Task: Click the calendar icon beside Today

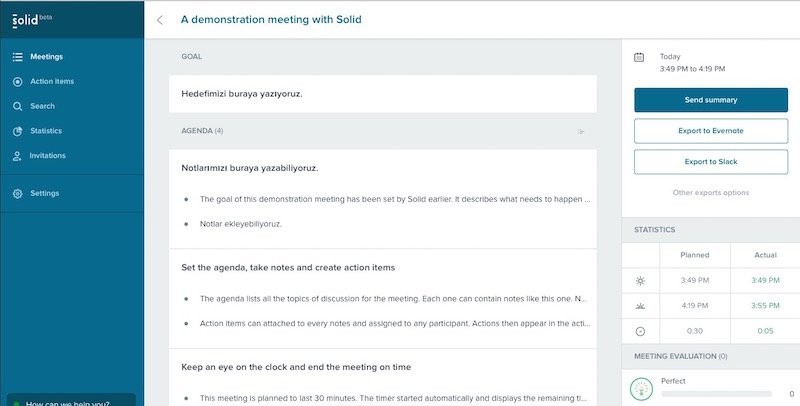Action: coord(639,57)
